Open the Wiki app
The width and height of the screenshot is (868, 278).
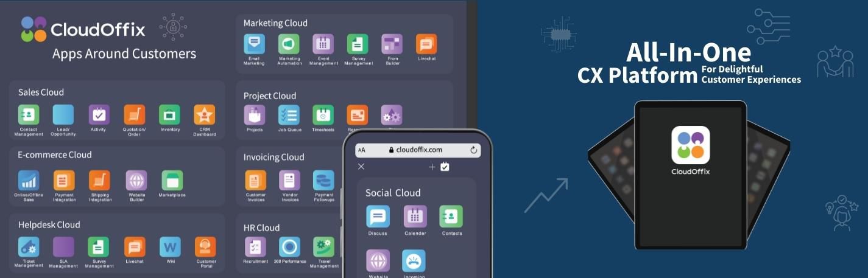(170, 248)
